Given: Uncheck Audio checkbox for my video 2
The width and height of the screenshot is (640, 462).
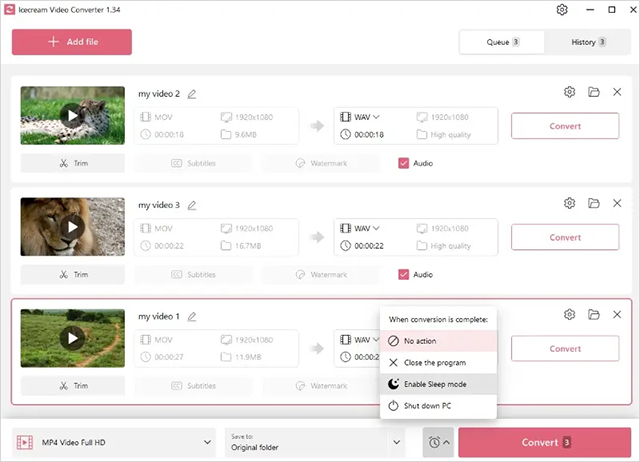Looking at the screenshot, I should [x=404, y=163].
